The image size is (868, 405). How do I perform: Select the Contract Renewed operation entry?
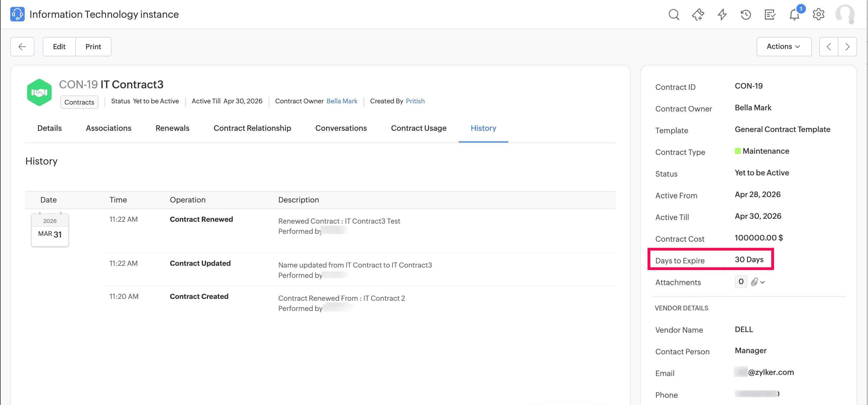(201, 219)
